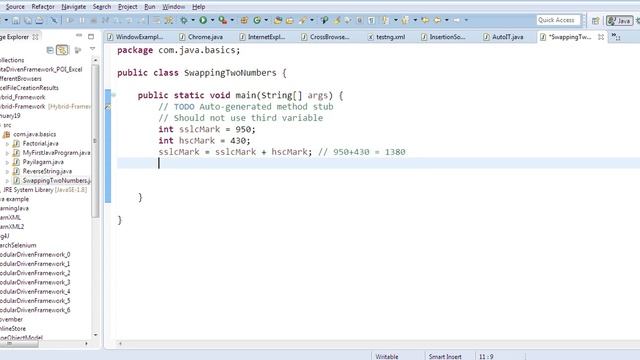Expand the ReverseString.java tree node
This screenshot has width=640, height=360.
[7, 171]
